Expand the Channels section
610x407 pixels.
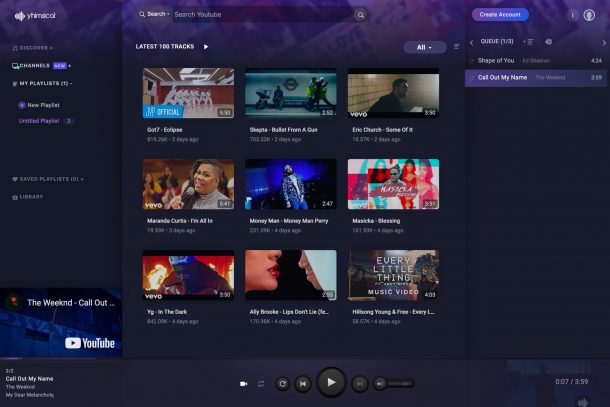[41, 66]
